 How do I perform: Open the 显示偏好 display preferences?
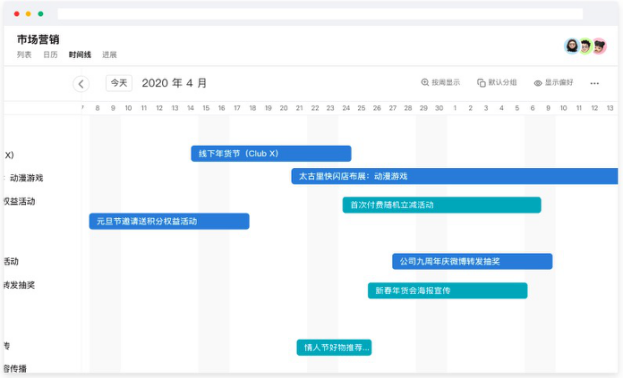(553, 83)
